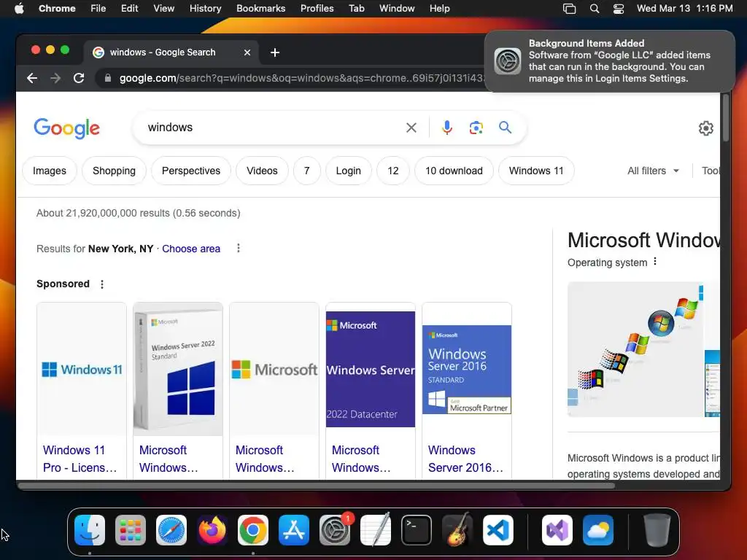Open Google quick settings gear icon
747x560 pixels.
[x=705, y=128]
